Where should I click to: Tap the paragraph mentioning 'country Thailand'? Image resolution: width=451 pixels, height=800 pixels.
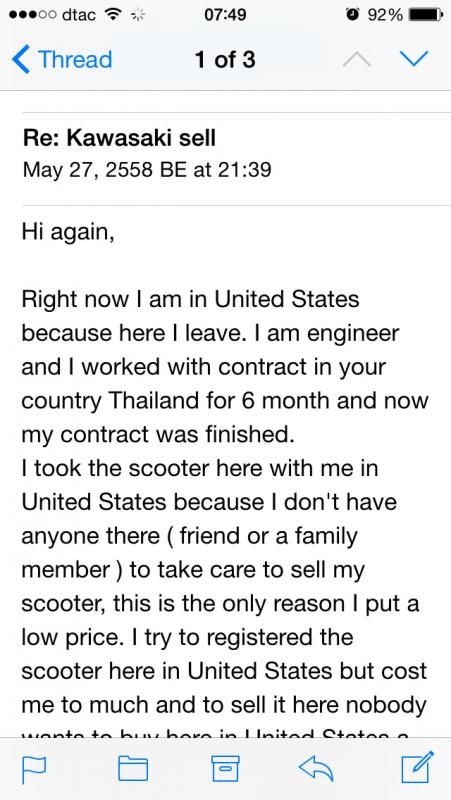tap(225, 367)
